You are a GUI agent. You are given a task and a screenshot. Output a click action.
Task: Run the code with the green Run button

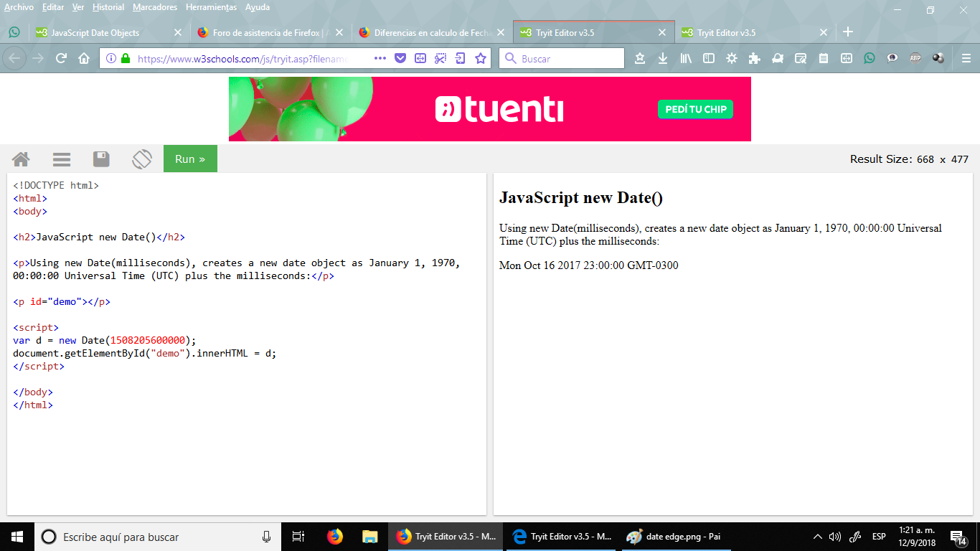[x=190, y=159]
